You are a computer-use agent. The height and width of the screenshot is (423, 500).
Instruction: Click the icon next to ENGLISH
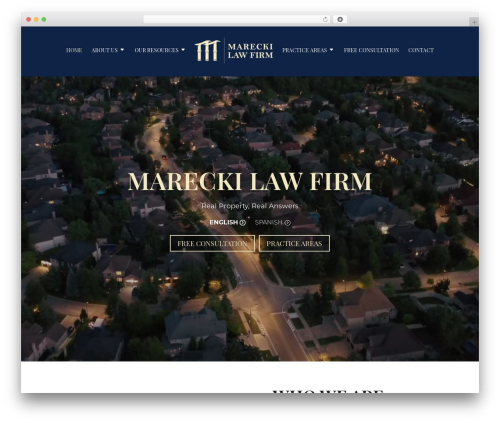243,223
